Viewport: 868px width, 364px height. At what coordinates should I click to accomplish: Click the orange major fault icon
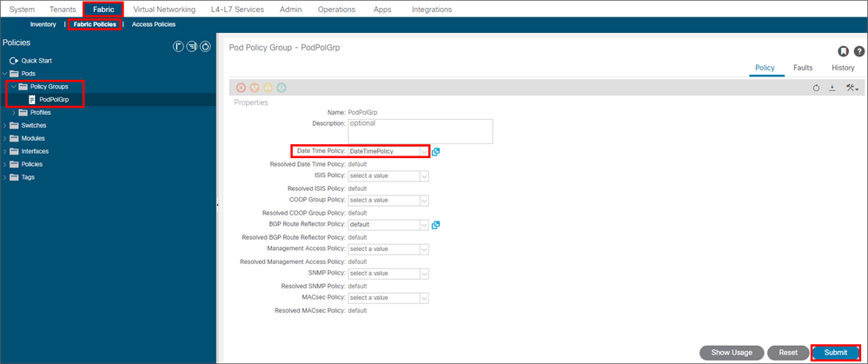click(255, 88)
